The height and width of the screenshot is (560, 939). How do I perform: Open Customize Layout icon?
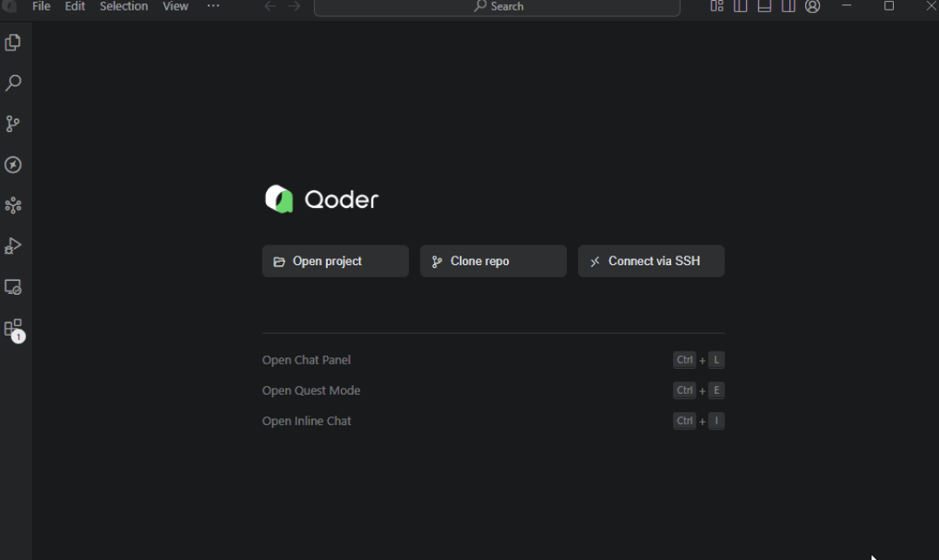(x=716, y=6)
